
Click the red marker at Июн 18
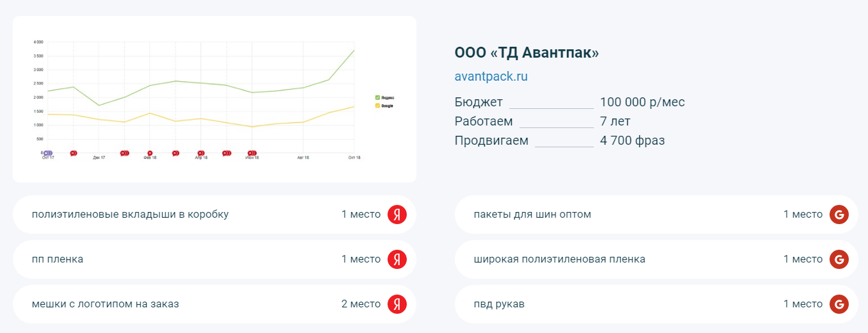[x=252, y=153]
